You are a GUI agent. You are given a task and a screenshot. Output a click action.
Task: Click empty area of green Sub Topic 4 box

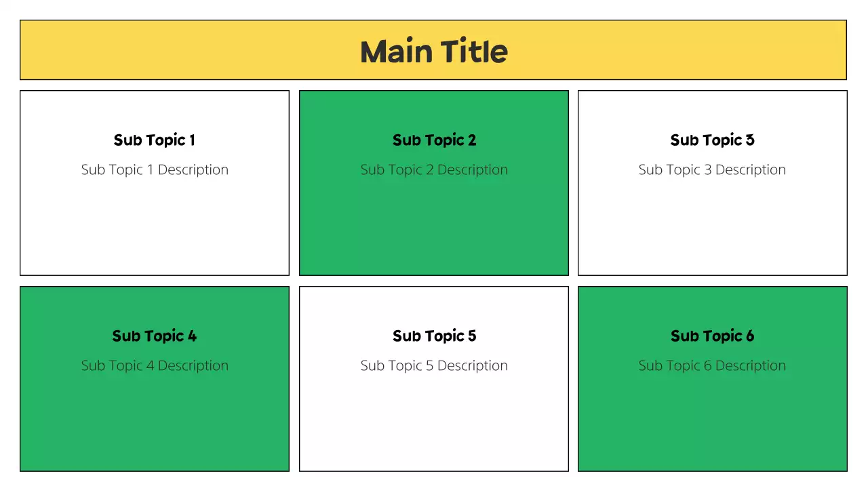[x=155, y=427]
